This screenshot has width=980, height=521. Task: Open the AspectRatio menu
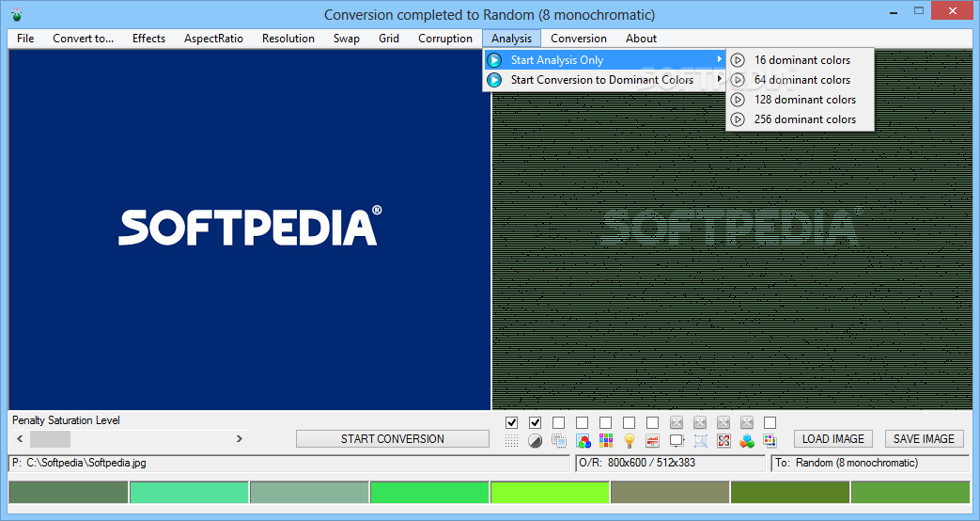tap(213, 39)
